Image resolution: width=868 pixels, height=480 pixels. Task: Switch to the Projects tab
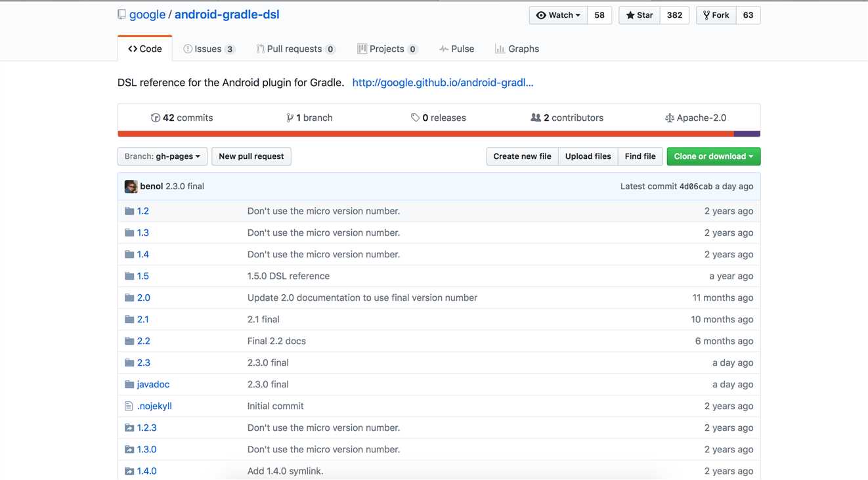[387, 49]
